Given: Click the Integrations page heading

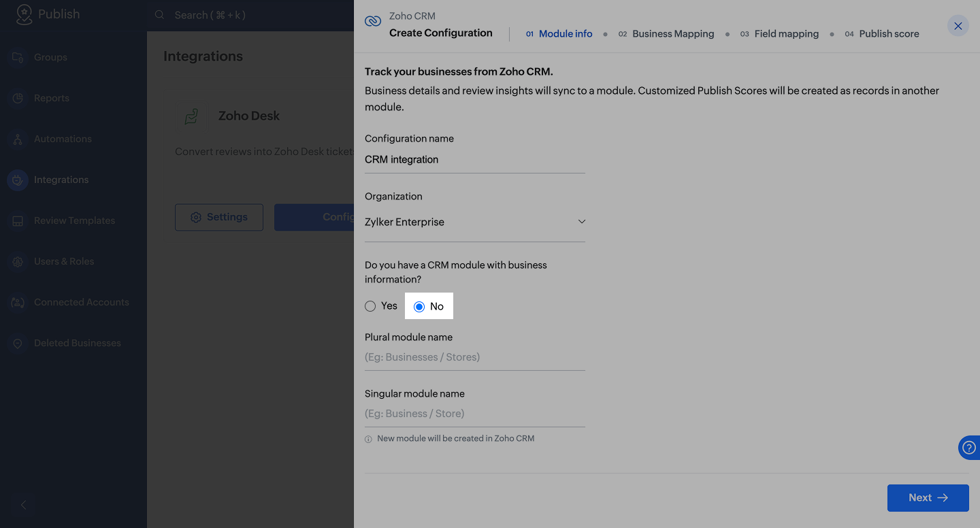Looking at the screenshot, I should [203, 56].
